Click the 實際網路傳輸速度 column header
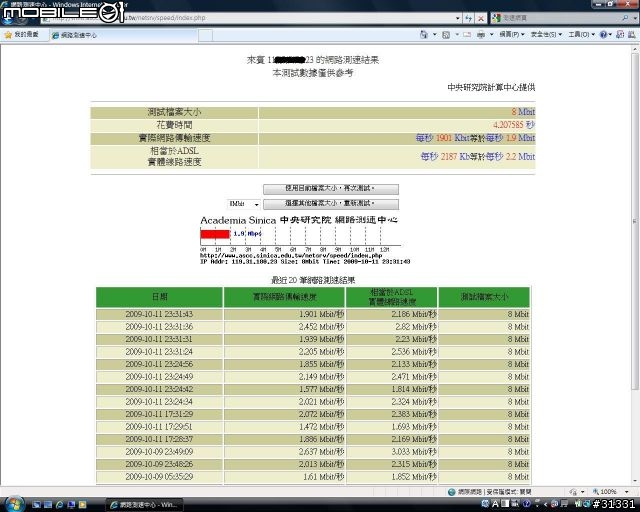Viewport: 640px width, 512px height. 284,297
